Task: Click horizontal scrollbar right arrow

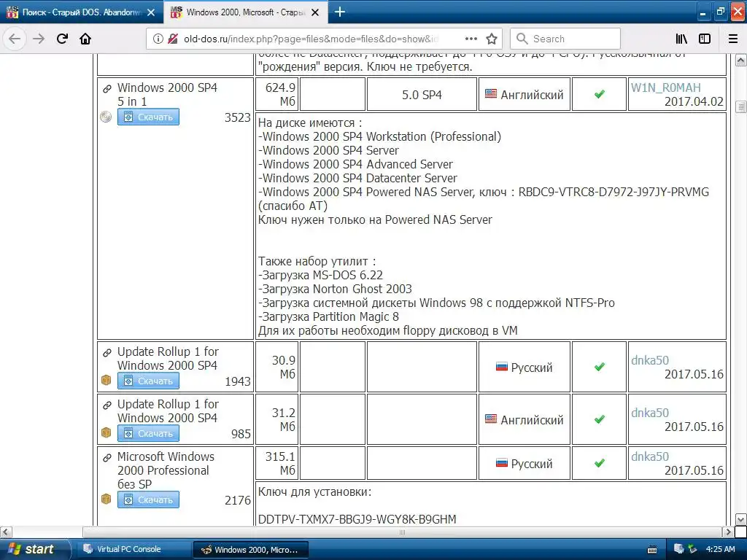Action: click(x=728, y=532)
